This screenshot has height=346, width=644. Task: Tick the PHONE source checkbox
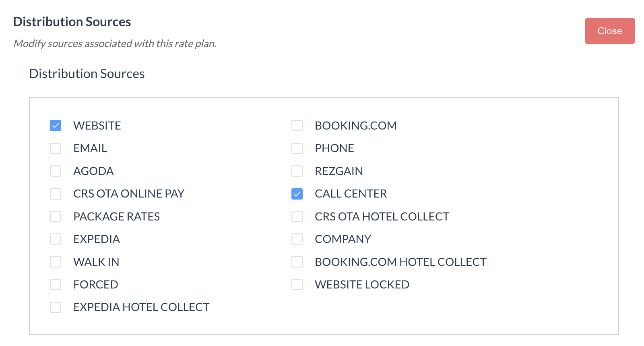297,148
